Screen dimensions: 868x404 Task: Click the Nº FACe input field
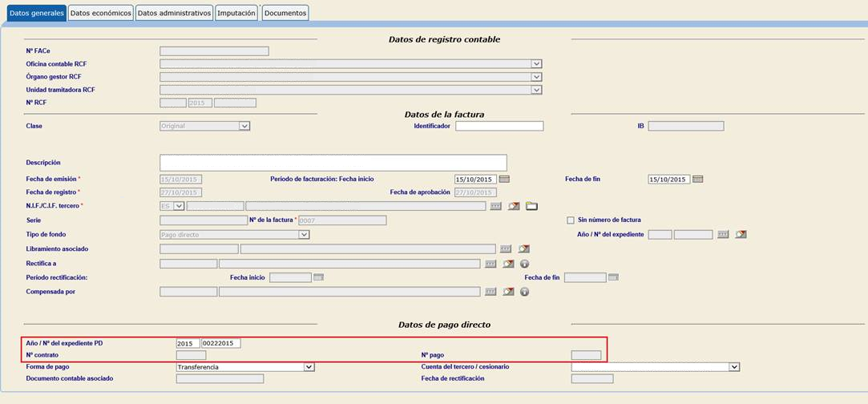click(214, 51)
